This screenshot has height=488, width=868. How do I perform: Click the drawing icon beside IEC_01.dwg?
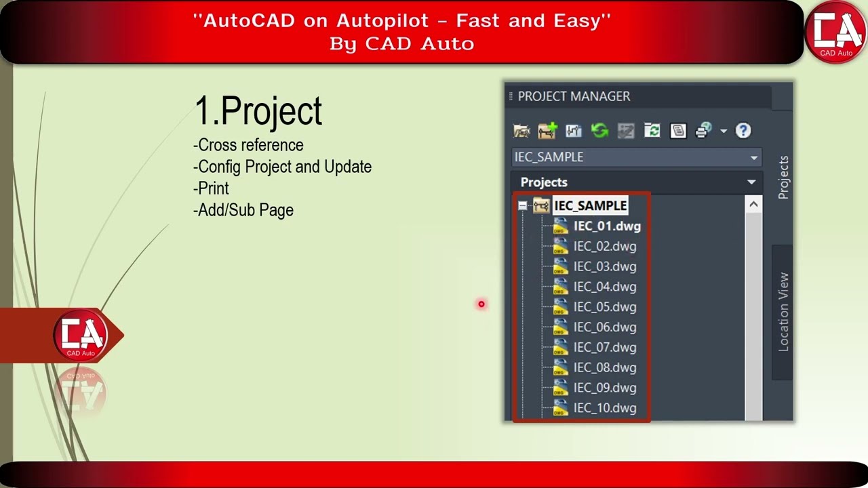pyautogui.click(x=560, y=226)
